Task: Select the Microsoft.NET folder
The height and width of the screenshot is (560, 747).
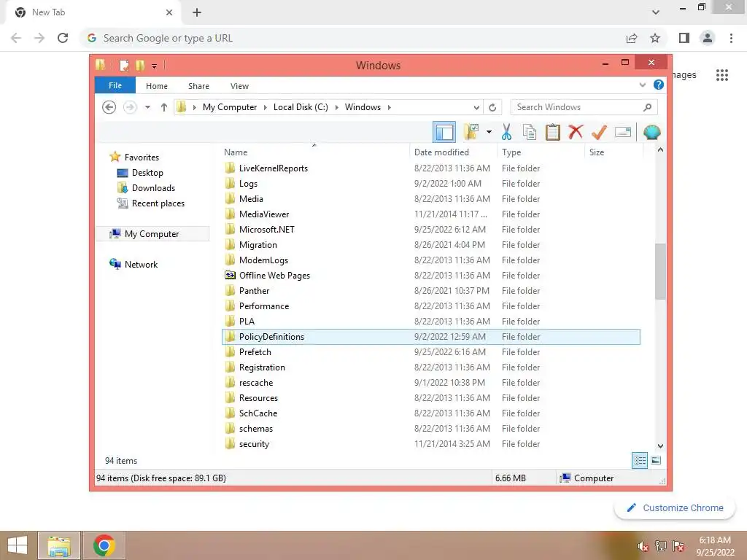Action: (x=430, y=229)
